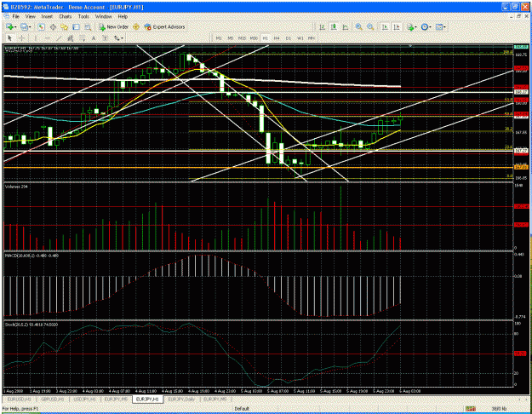Click the chart shift triangle marker at top
532x414 pixels.
[410, 45]
